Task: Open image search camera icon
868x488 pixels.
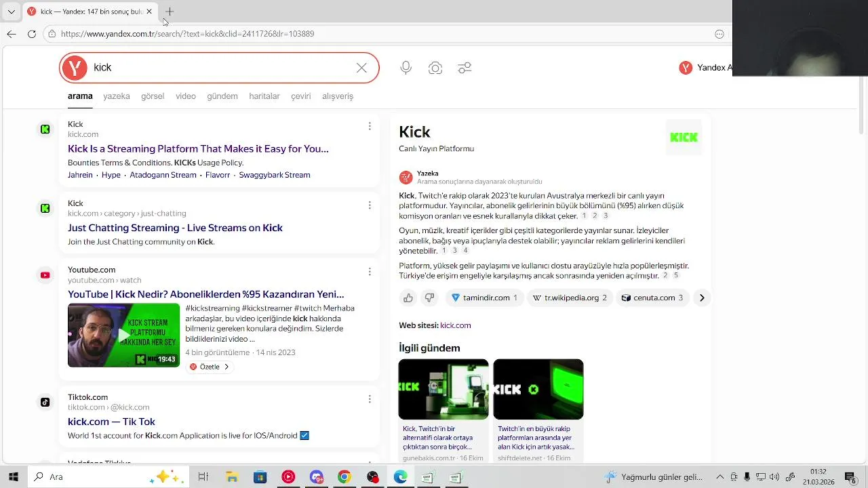Action: (x=435, y=68)
